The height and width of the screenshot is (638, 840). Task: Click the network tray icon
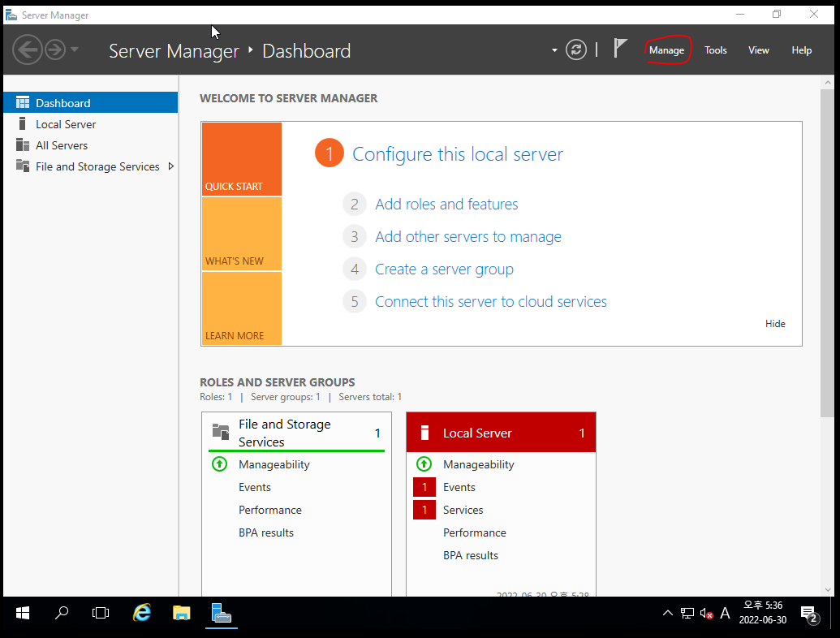(687, 614)
